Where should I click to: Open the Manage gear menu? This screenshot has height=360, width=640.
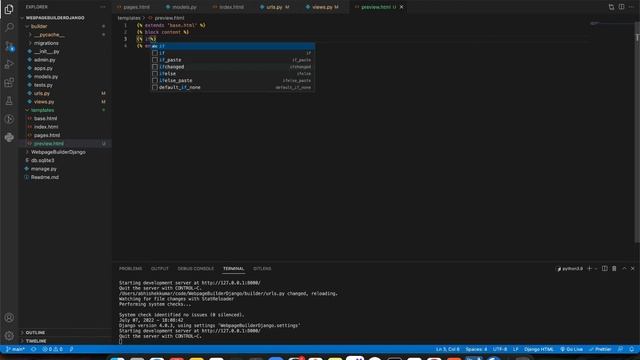9,336
